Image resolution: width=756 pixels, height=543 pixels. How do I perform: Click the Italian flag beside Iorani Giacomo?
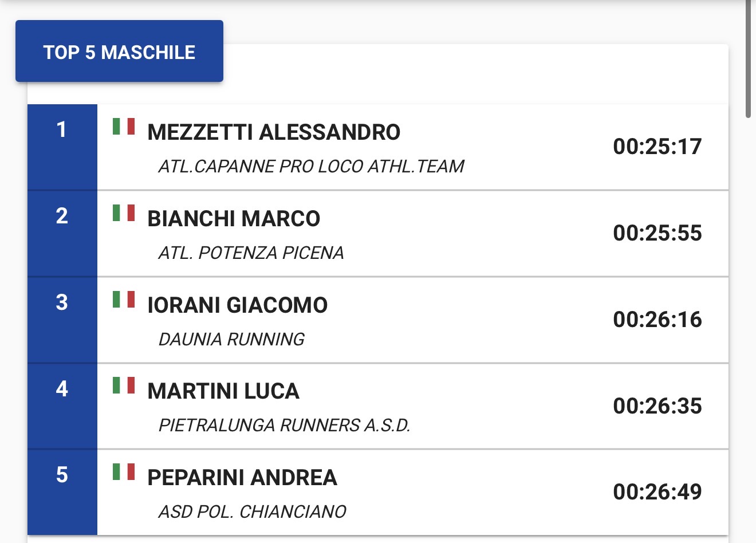tap(124, 299)
